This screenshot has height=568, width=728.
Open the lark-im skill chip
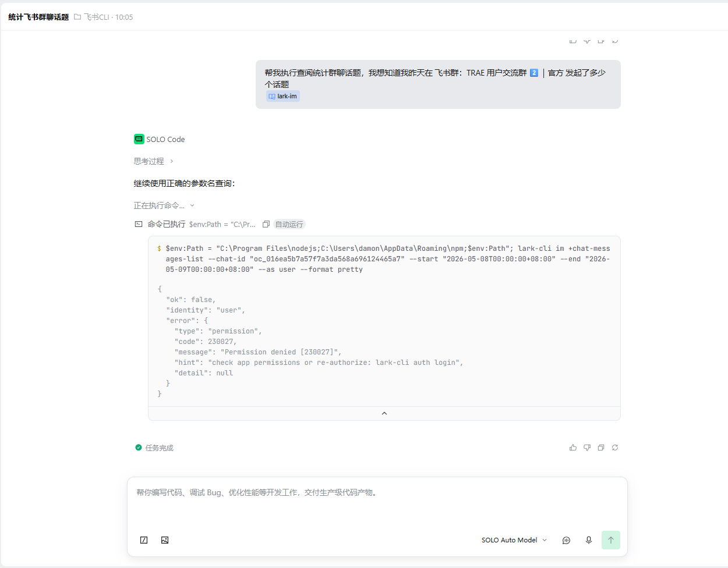point(283,97)
